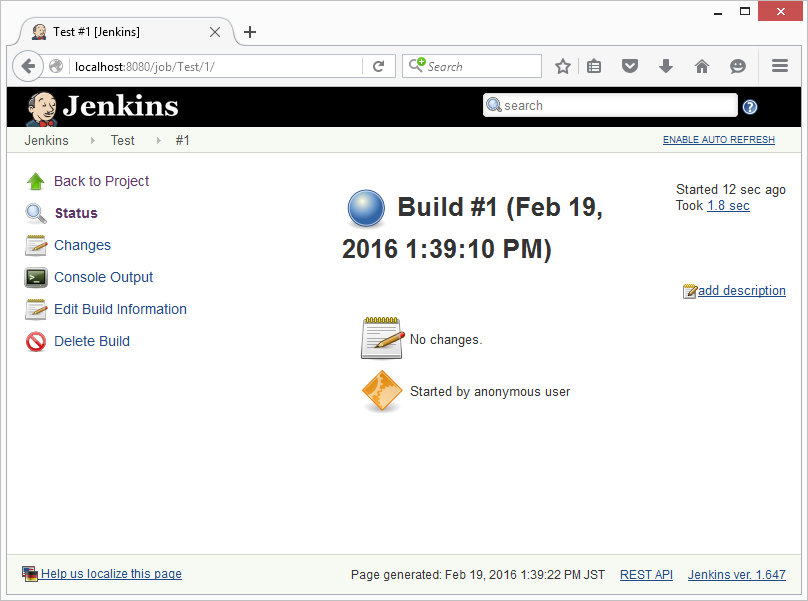Viewport: 808px width, 601px height.
Task: Click the add description link
Action: pyautogui.click(x=742, y=291)
